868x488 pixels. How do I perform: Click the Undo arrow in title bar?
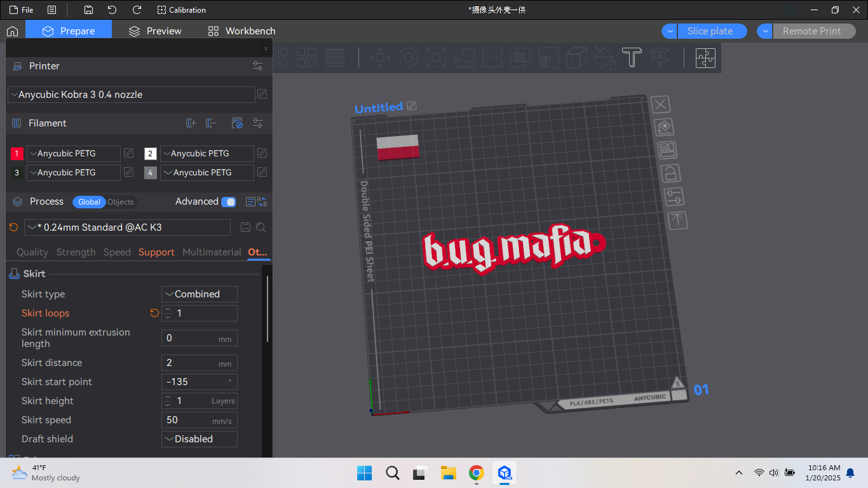(x=112, y=10)
